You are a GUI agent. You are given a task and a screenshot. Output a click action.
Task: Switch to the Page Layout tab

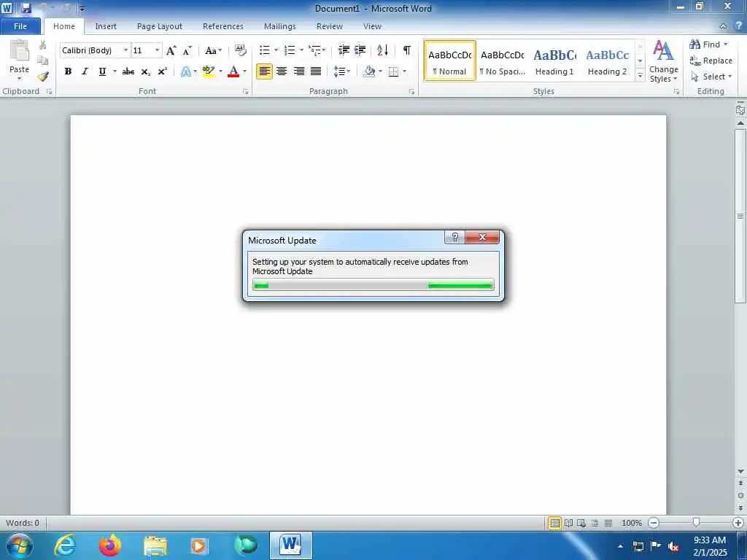point(160,26)
